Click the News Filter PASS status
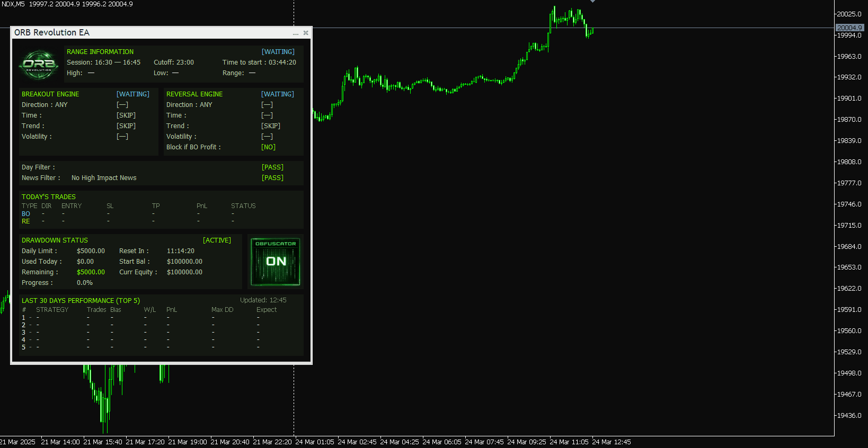868x448 pixels. [x=272, y=178]
